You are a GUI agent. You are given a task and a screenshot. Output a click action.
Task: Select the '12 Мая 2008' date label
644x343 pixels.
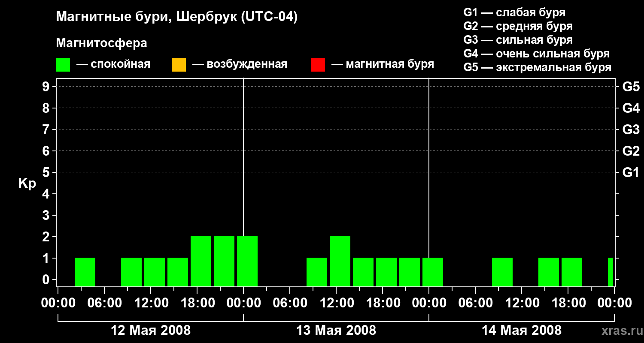tap(151, 331)
